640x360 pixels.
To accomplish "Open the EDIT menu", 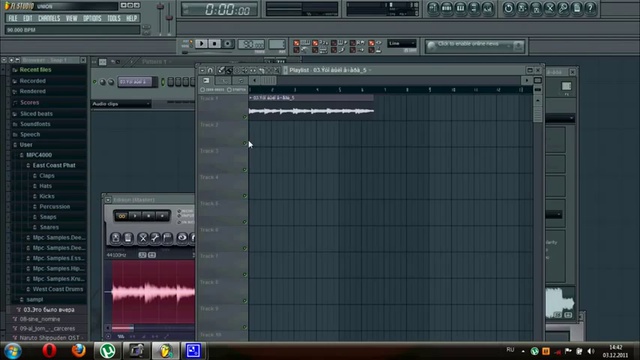I will pos(28,18).
